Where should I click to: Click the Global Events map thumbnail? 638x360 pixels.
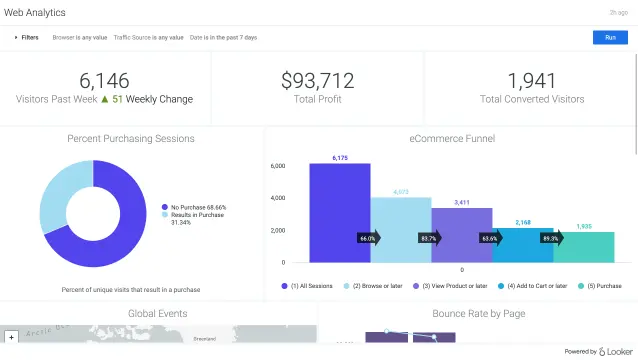[158, 334]
